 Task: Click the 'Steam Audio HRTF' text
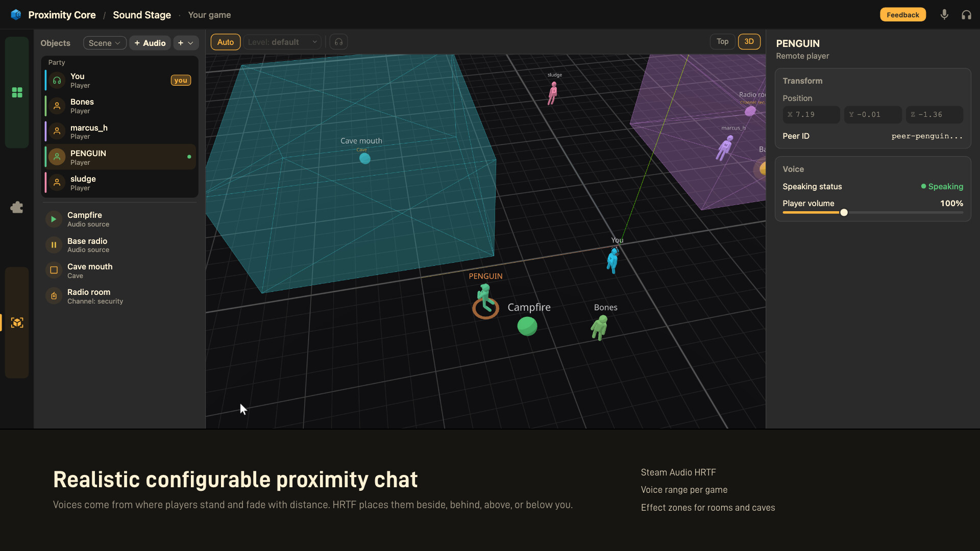click(x=678, y=472)
